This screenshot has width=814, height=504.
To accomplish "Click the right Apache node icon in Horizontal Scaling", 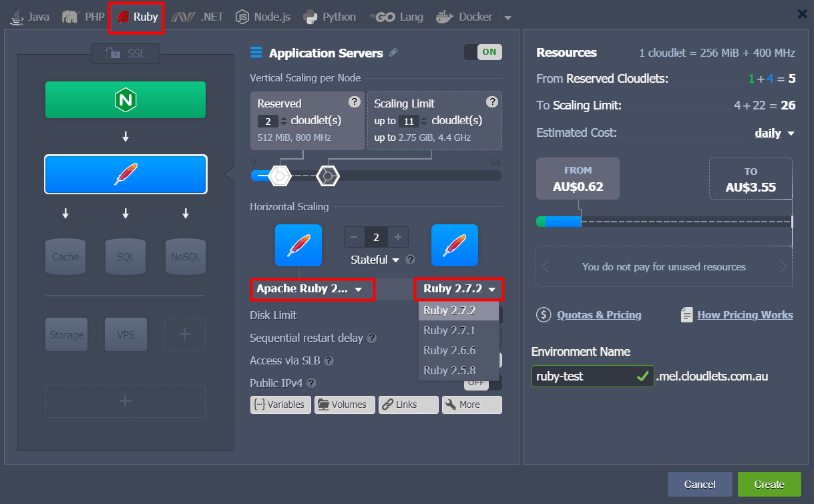I will 455,246.
